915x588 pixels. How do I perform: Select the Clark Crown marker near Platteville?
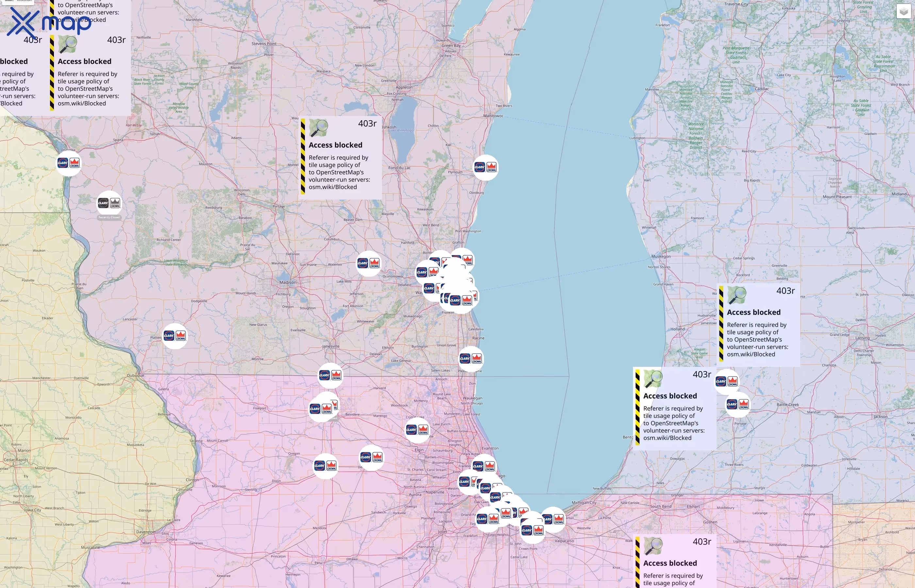[x=175, y=336]
